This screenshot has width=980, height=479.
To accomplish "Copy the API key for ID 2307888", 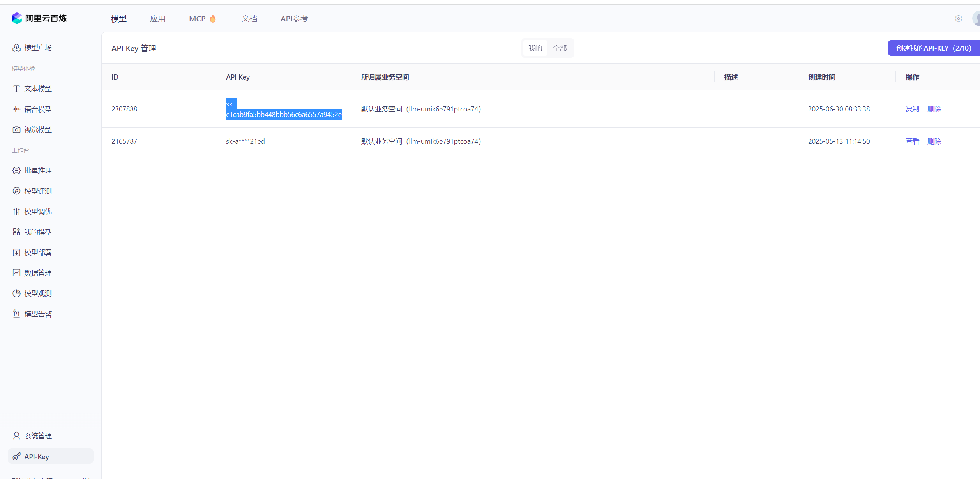I will [x=912, y=109].
